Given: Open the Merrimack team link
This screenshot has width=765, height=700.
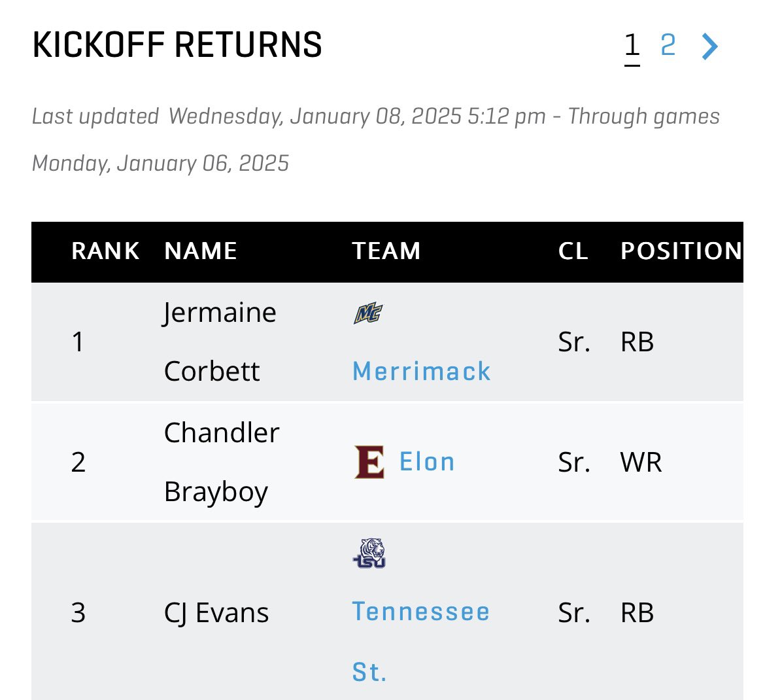Looking at the screenshot, I should (x=421, y=371).
